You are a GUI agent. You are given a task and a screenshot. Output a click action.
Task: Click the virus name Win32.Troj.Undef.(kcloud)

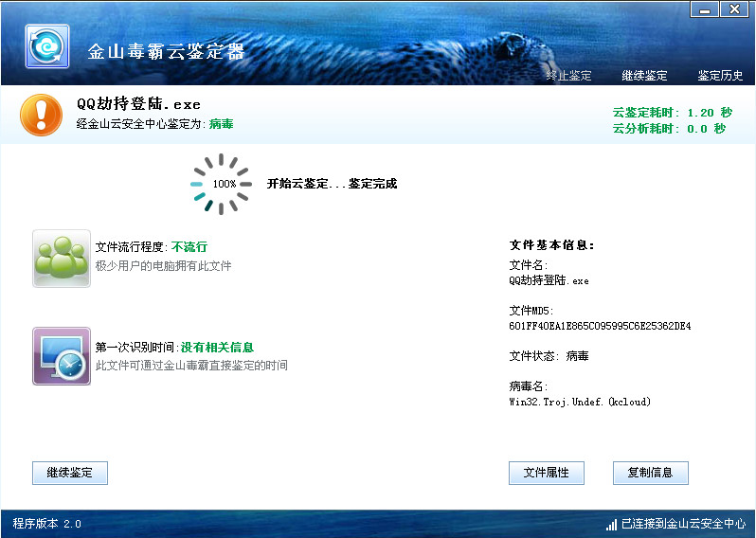(580, 402)
